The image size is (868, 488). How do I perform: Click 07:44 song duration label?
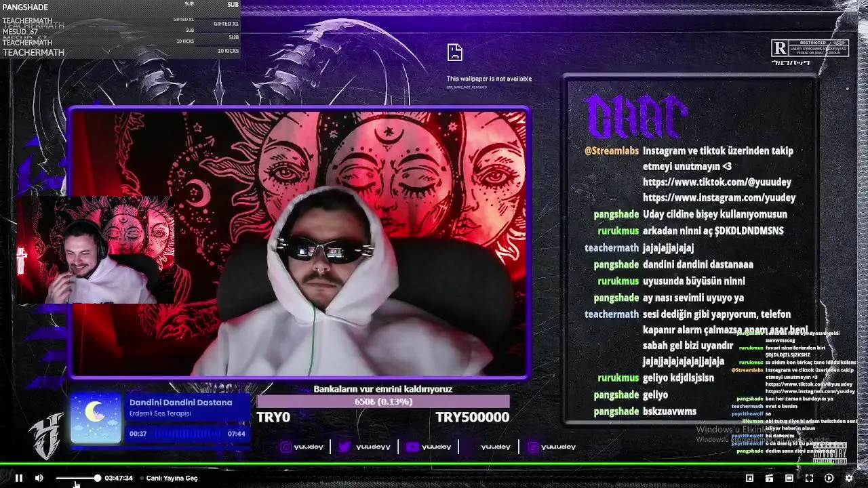click(x=237, y=434)
